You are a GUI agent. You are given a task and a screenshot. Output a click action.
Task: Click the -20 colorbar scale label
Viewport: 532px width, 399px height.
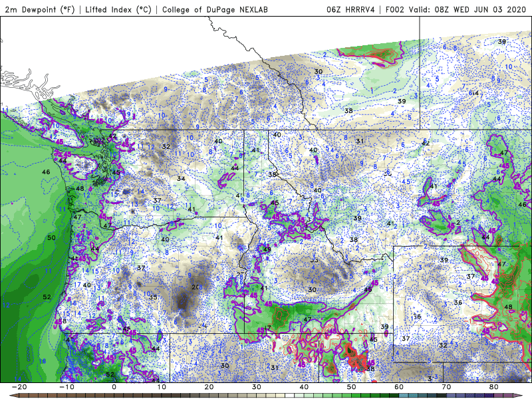pos(19,387)
